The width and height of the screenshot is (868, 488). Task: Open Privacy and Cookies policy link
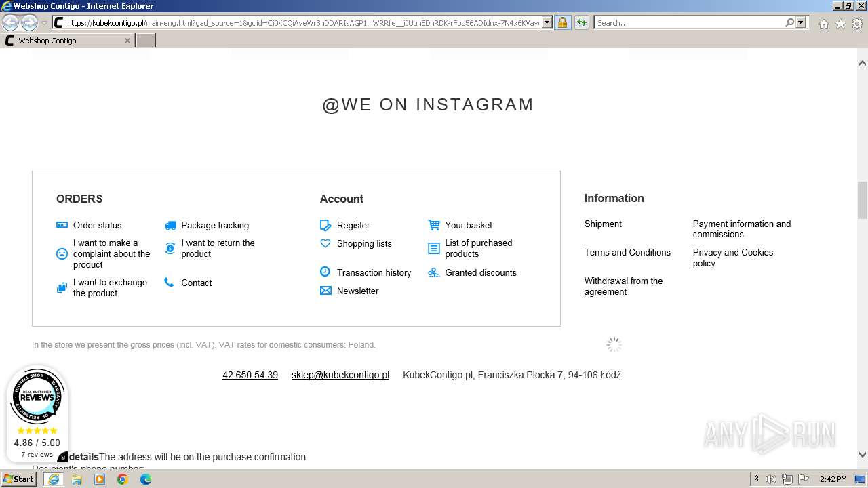(733, 258)
